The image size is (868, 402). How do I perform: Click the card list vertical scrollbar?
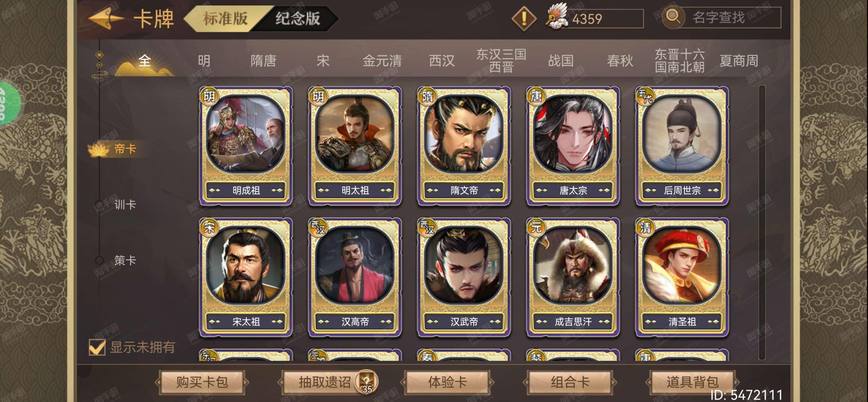(x=762, y=222)
